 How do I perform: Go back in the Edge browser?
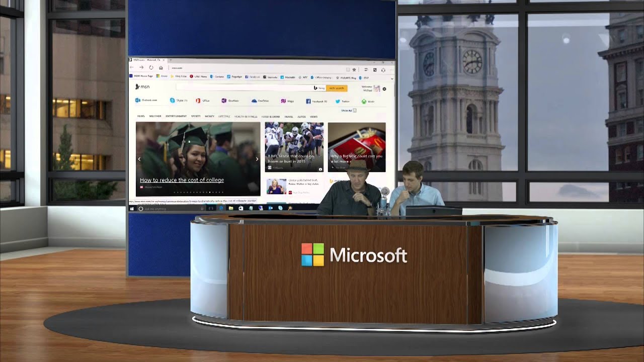[x=131, y=67]
